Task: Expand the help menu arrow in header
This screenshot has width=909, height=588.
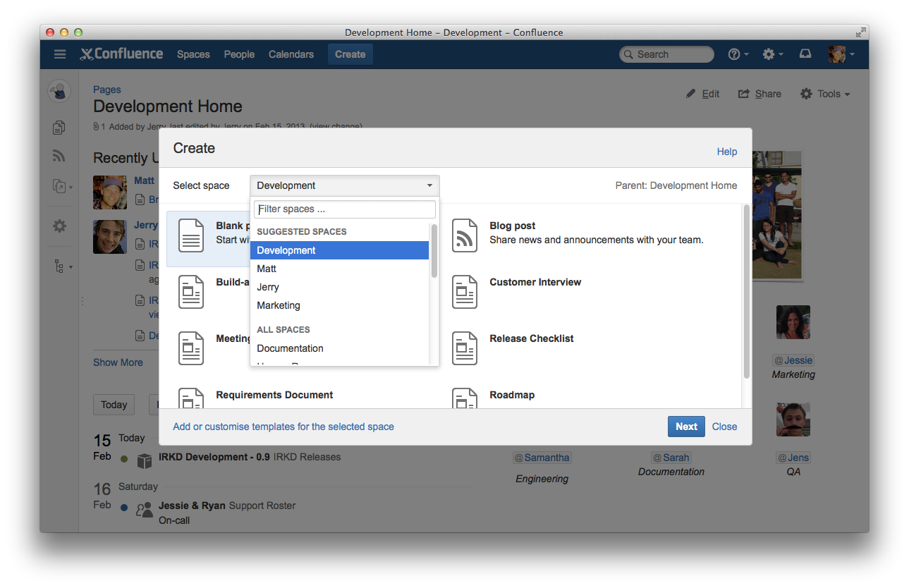Action: pyautogui.click(x=747, y=54)
